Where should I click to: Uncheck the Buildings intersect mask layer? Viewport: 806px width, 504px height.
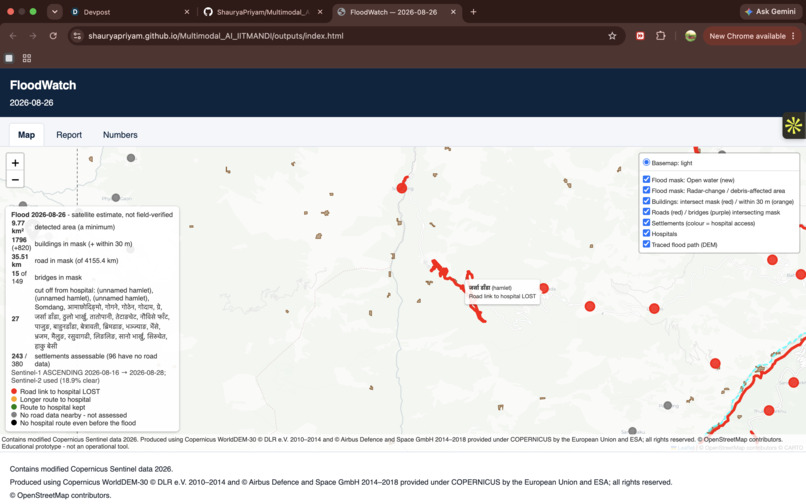pyautogui.click(x=647, y=201)
